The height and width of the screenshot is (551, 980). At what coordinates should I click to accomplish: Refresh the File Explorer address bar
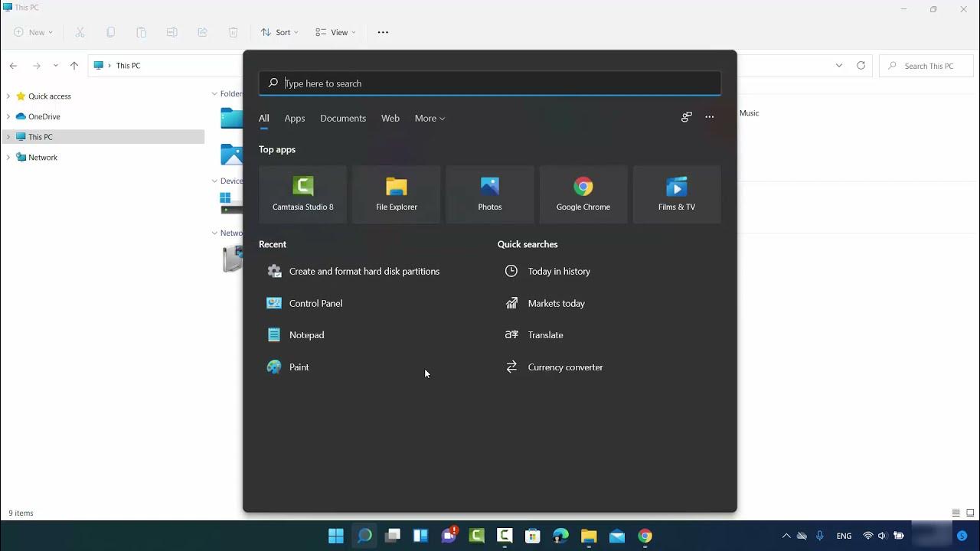(861, 66)
